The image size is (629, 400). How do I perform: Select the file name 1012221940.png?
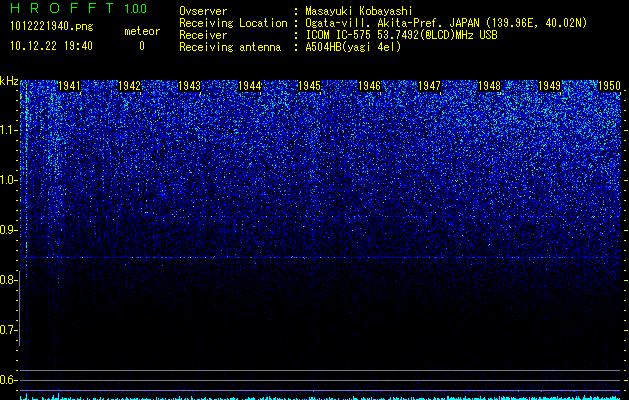coord(52,26)
